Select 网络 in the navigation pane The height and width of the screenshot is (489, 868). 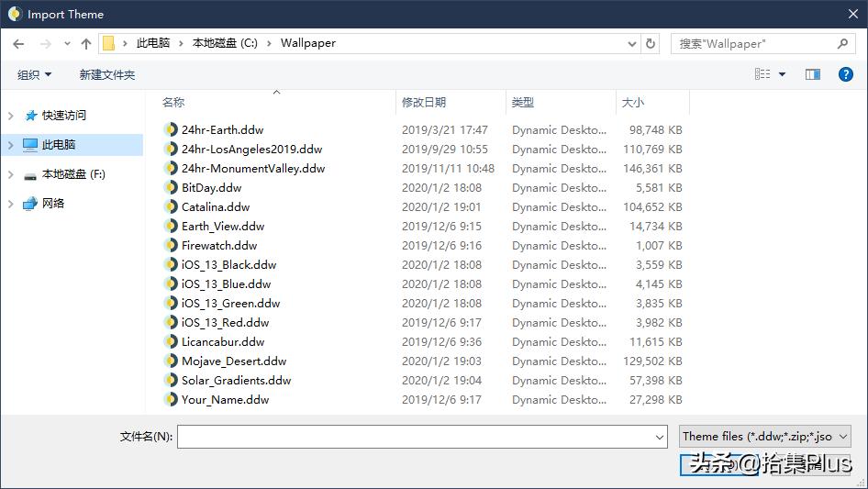[53, 204]
